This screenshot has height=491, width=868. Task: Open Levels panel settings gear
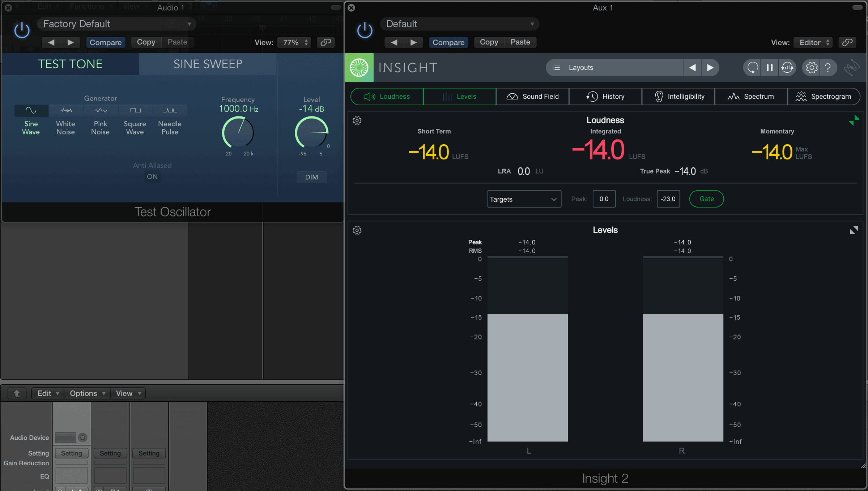357,230
